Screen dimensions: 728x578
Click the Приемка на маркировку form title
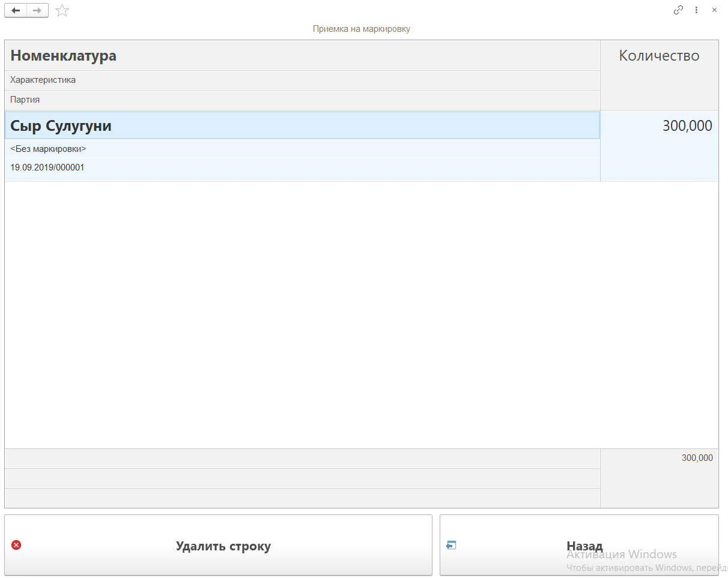tap(361, 29)
